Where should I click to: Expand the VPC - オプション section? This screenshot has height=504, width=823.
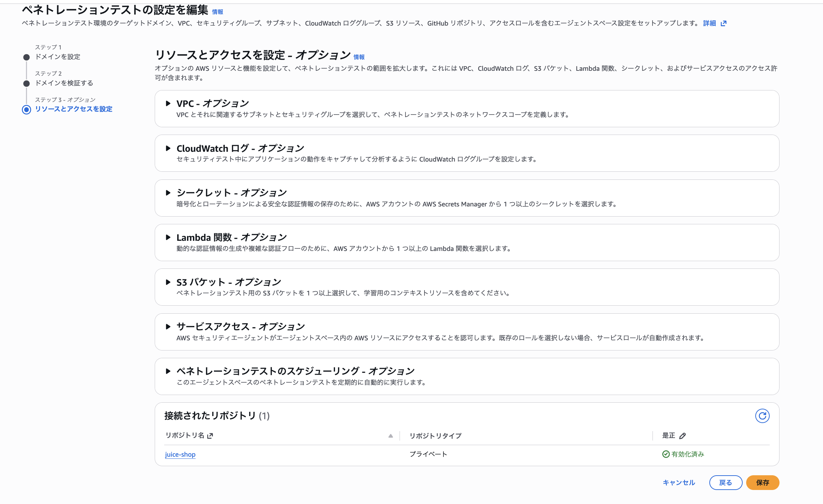168,103
